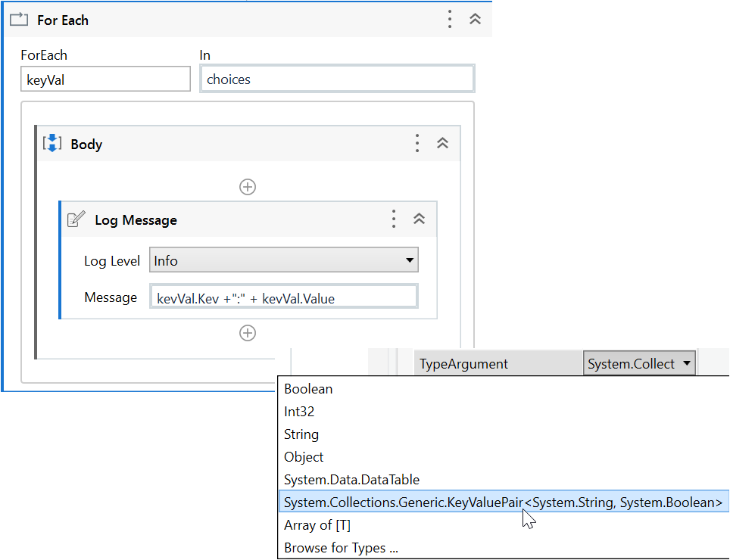This screenshot has height=560, width=730.
Task: Open the For Each options menu (three dots)
Action: tap(450, 20)
